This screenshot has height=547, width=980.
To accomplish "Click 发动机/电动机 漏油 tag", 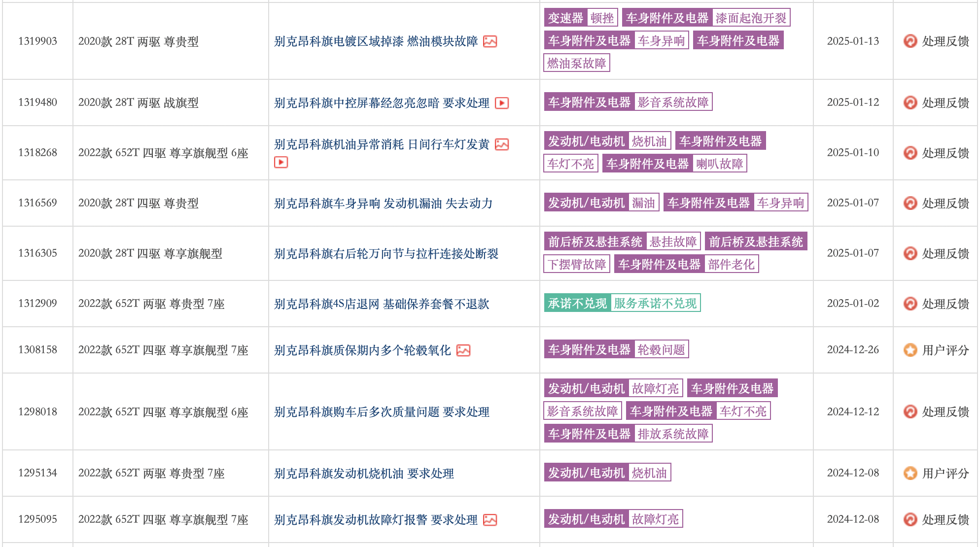I will click(x=601, y=203).
